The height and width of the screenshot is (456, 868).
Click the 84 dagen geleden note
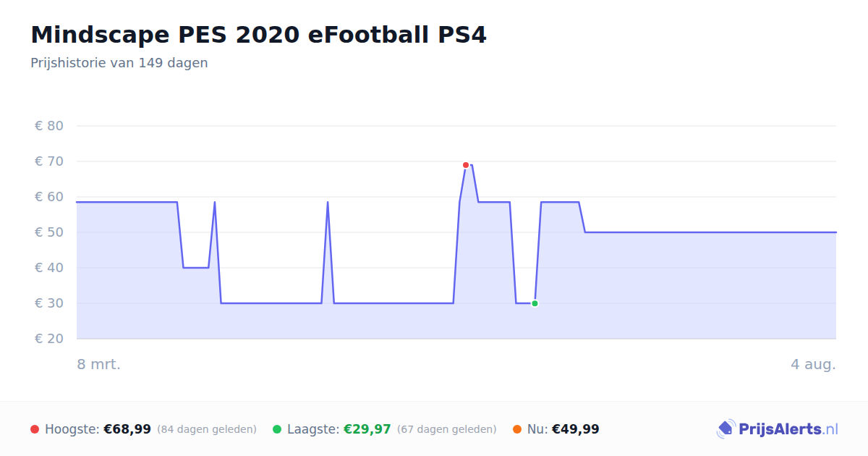click(x=207, y=429)
